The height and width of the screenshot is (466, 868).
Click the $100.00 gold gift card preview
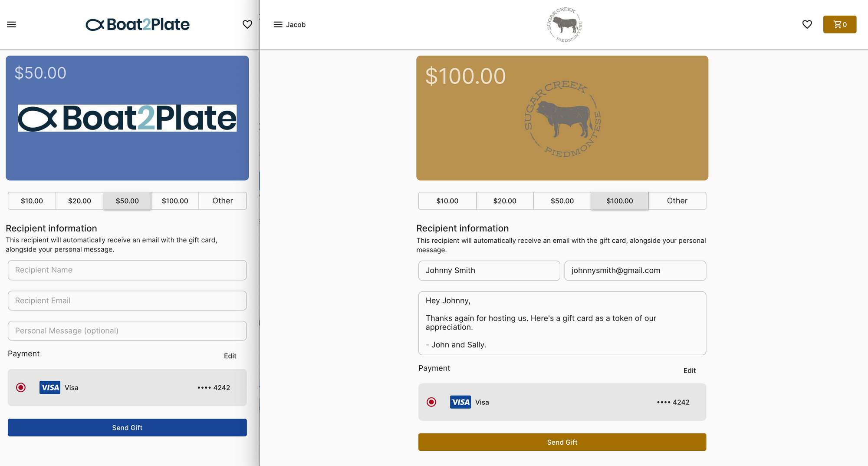tap(562, 118)
